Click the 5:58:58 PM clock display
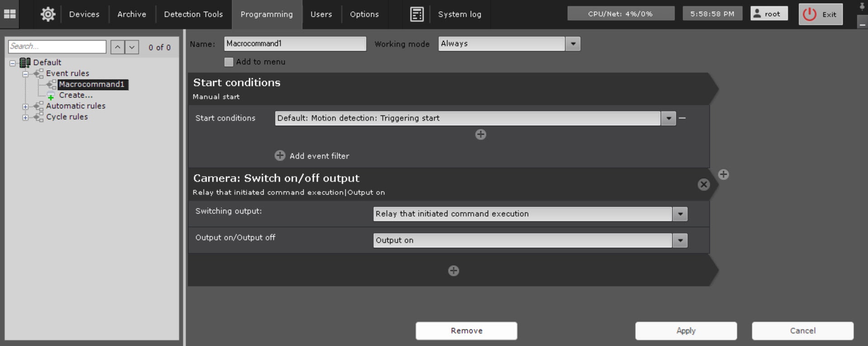 [x=712, y=14]
